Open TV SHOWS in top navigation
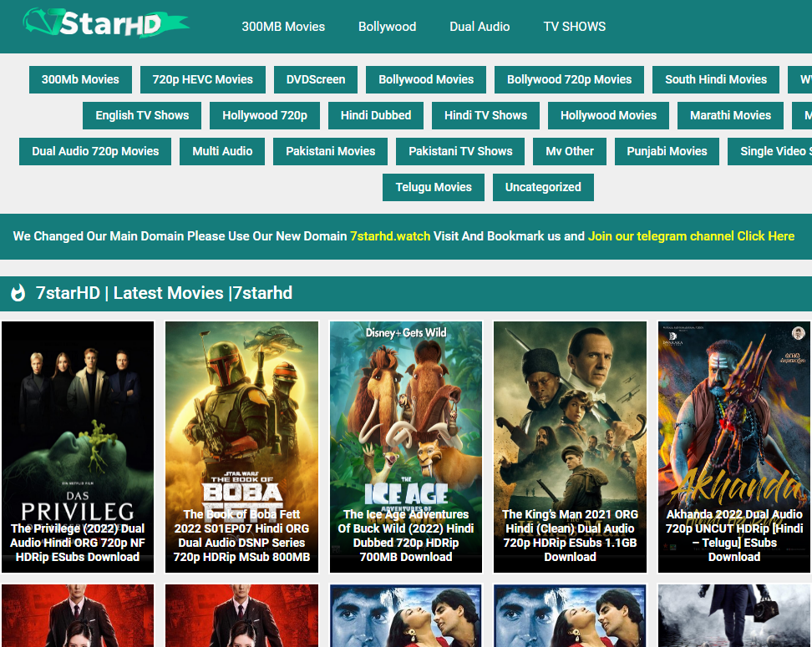Screen dimensions: 812x647 pos(574,27)
